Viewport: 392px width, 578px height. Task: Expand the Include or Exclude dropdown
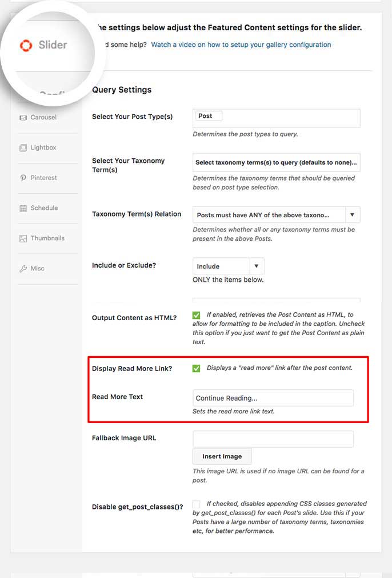pos(229,266)
